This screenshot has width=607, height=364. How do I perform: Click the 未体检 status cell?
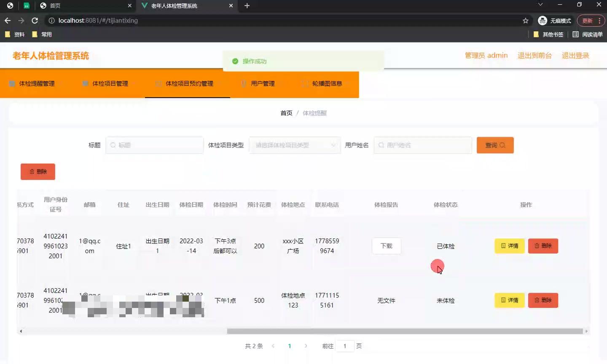click(446, 300)
